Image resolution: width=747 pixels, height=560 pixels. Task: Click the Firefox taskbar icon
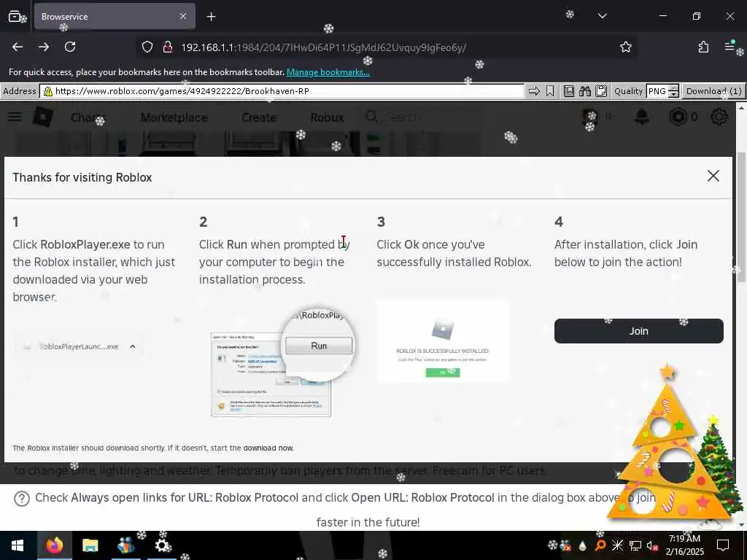pos(54,545)
